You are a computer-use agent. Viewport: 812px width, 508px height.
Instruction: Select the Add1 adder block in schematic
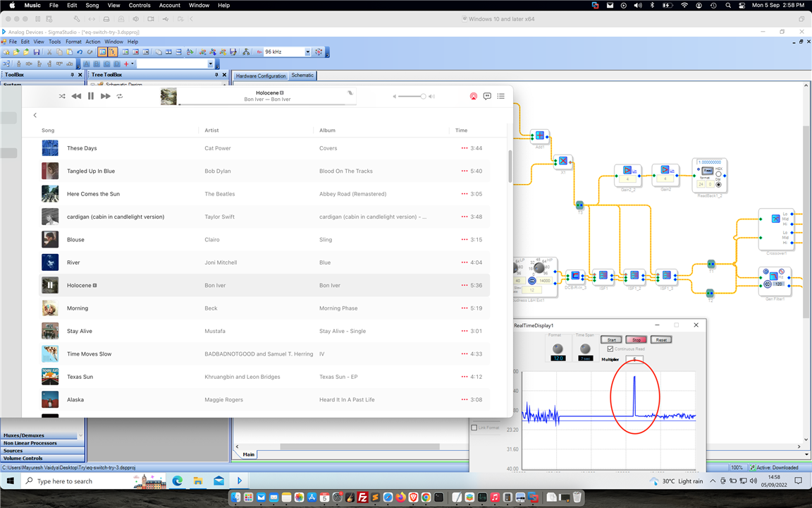point(540,135)
